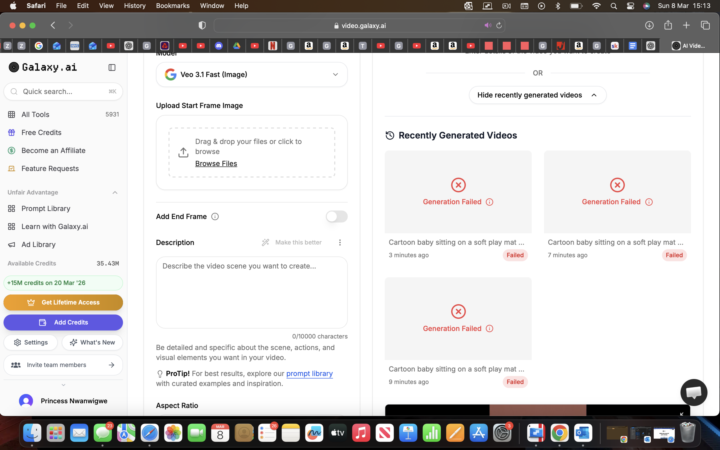The width and height of the screenshot is (720, 450).
Task: Open the chat support bubble
Action: pyautogui.click(x=693, y=392)
